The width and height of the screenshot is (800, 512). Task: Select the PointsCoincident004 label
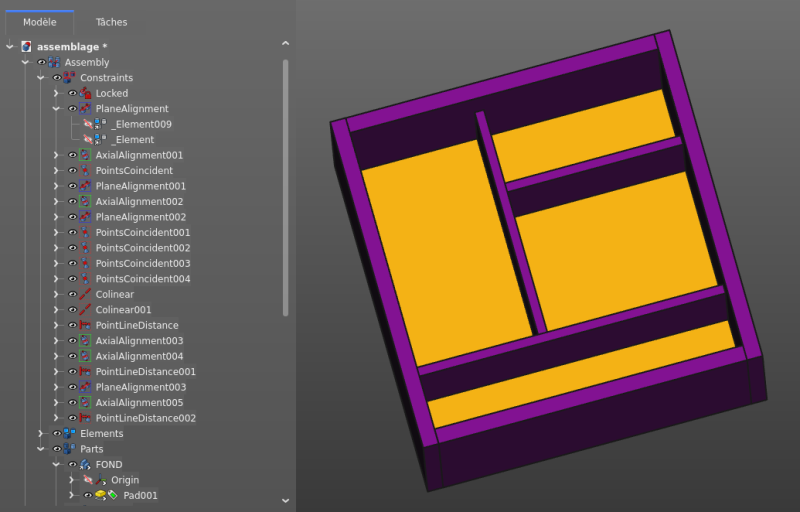(143, 279)
